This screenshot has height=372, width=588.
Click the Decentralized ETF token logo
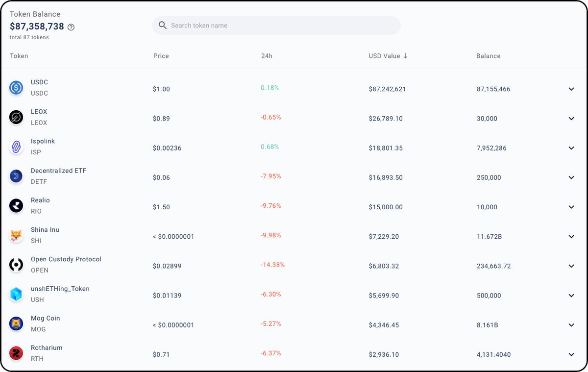pyautogui.click(x=16, y=176)
